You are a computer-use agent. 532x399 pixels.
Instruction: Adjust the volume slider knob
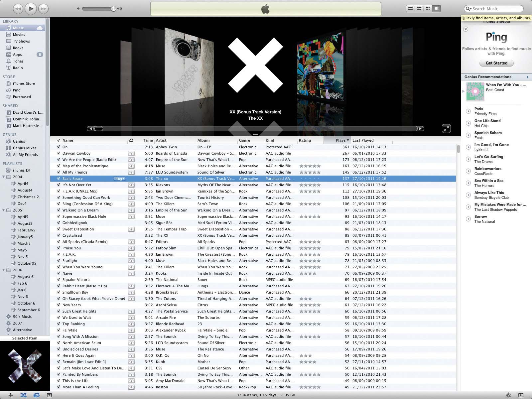pyautogui.click(x=113, y=9)
